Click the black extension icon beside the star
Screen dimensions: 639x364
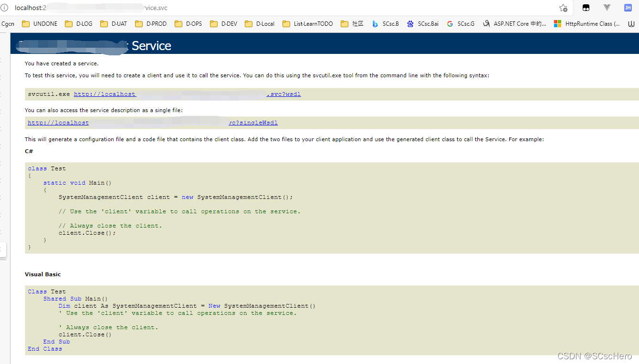[x=586, y=8]
